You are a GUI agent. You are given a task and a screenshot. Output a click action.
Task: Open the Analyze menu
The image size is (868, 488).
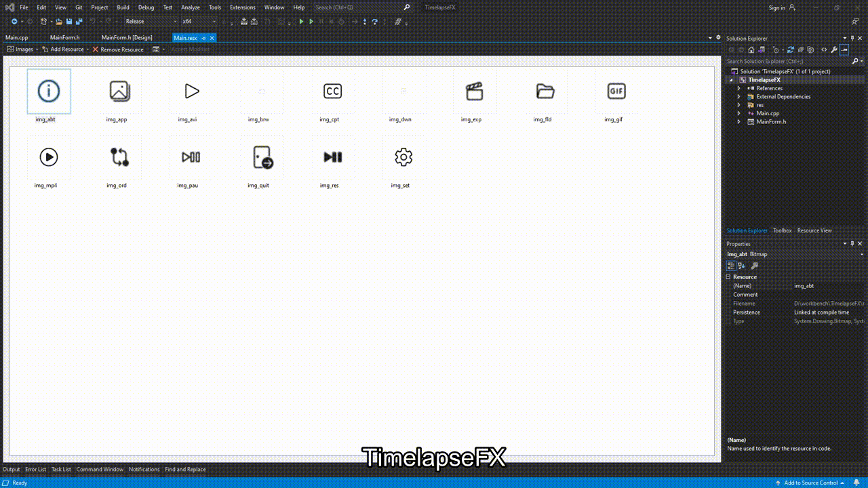pos(191,7)
